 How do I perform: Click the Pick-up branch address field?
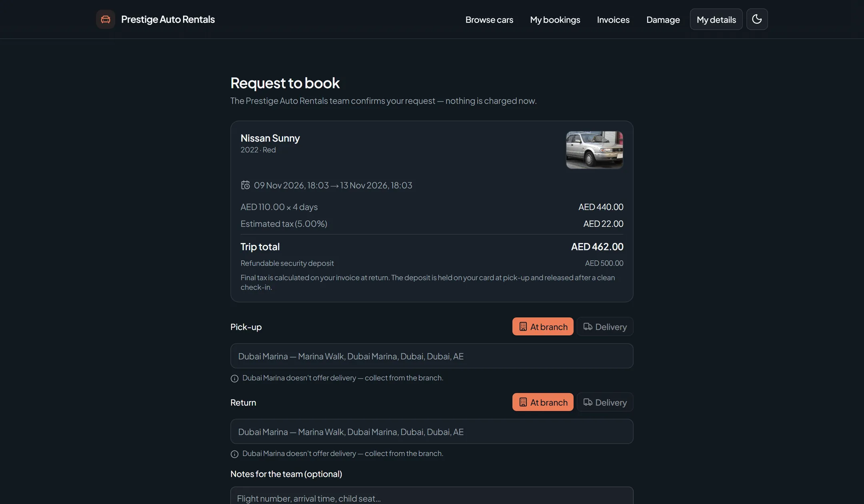coord(432,356)
